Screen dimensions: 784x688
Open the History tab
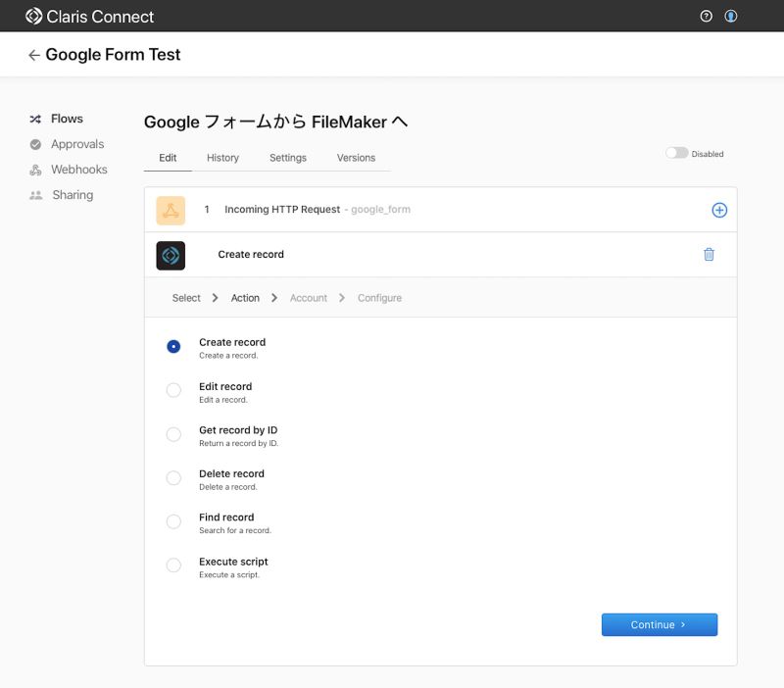pyautogui.click(x=223, y=158)
